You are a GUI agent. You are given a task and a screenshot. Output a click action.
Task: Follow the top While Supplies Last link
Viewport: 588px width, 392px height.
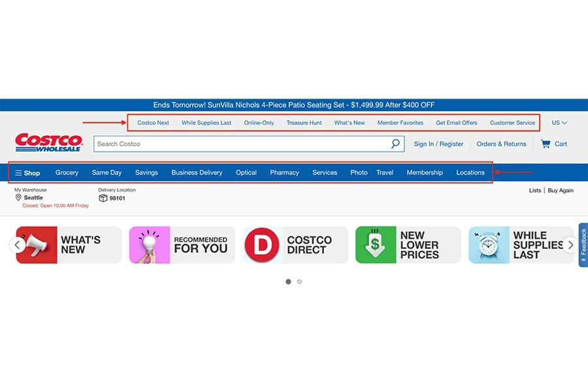click(x=206, y=123)
